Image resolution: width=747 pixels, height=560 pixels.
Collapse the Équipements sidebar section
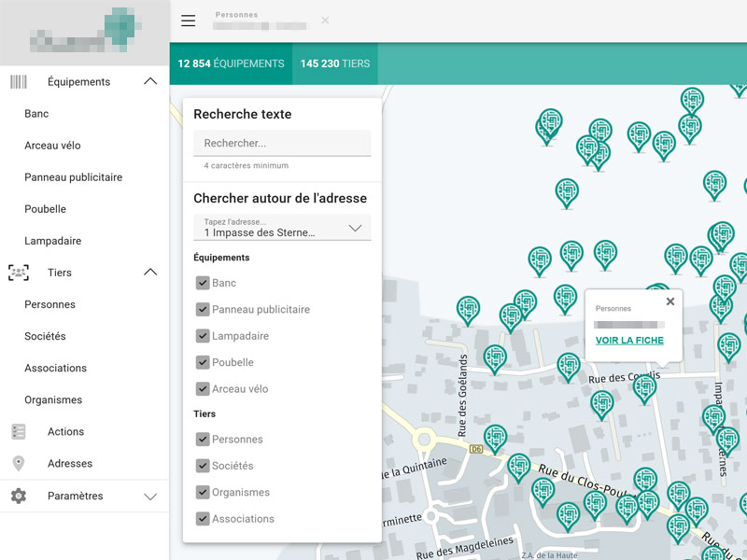[x=149, y=82]
